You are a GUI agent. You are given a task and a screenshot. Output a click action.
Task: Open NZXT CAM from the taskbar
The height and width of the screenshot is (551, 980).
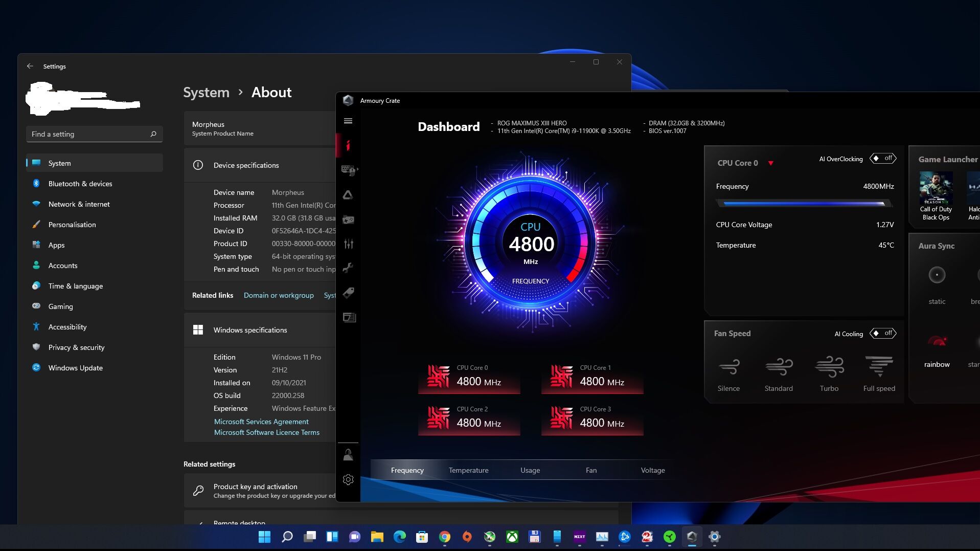coord(579,537)
